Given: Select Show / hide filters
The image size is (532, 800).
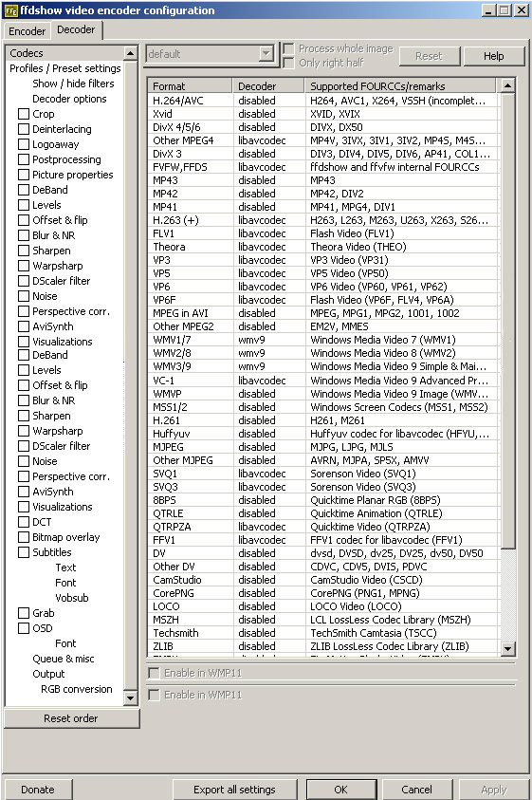Looking at the screenshot, I should [x=73, y=84].
